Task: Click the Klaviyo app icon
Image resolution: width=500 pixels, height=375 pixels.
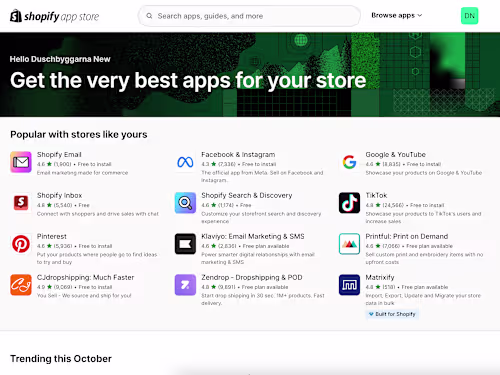Action: click(185, 244)
